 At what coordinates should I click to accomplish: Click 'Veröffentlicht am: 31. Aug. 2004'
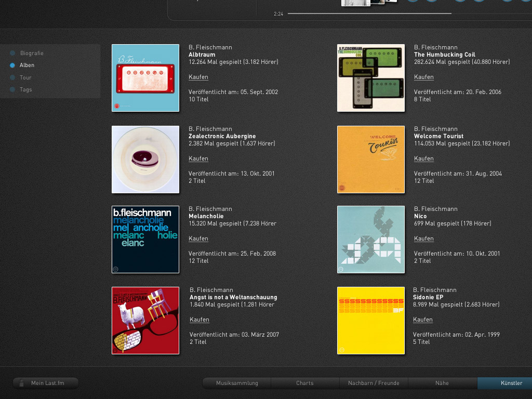[x=458, y=174]
